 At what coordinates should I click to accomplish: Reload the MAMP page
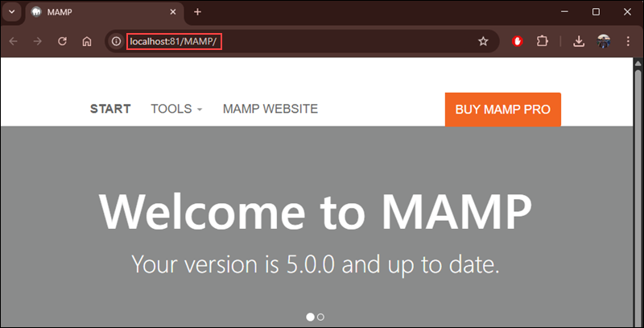62,41
